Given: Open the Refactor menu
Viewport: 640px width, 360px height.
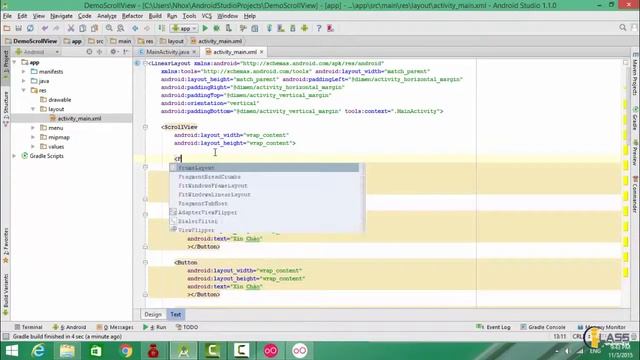Looking at the screenshot, I should tap(132, 16).
